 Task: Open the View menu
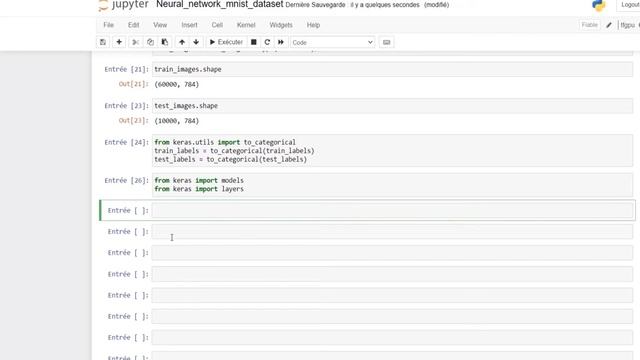[160, 25]
